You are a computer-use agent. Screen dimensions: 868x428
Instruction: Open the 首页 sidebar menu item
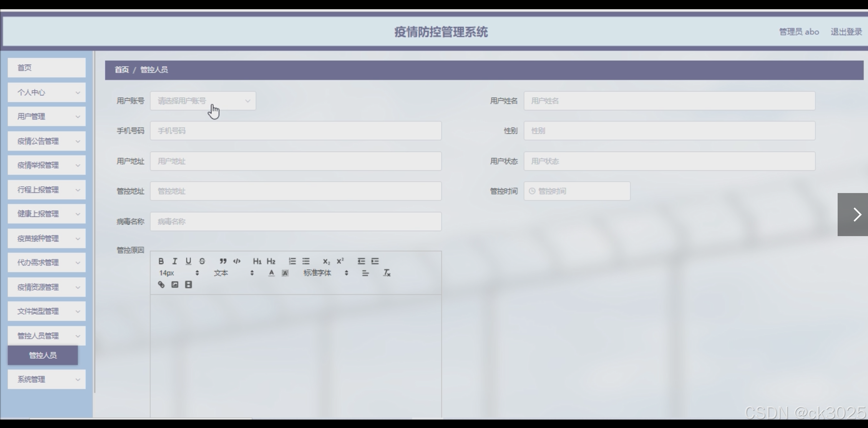46,68
